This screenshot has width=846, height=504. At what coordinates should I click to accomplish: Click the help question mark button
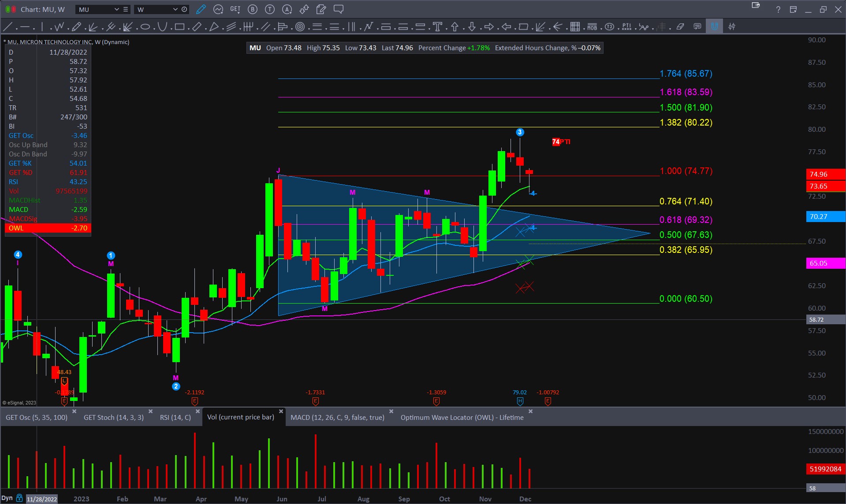pyautogui.click(x=778, y=9)
